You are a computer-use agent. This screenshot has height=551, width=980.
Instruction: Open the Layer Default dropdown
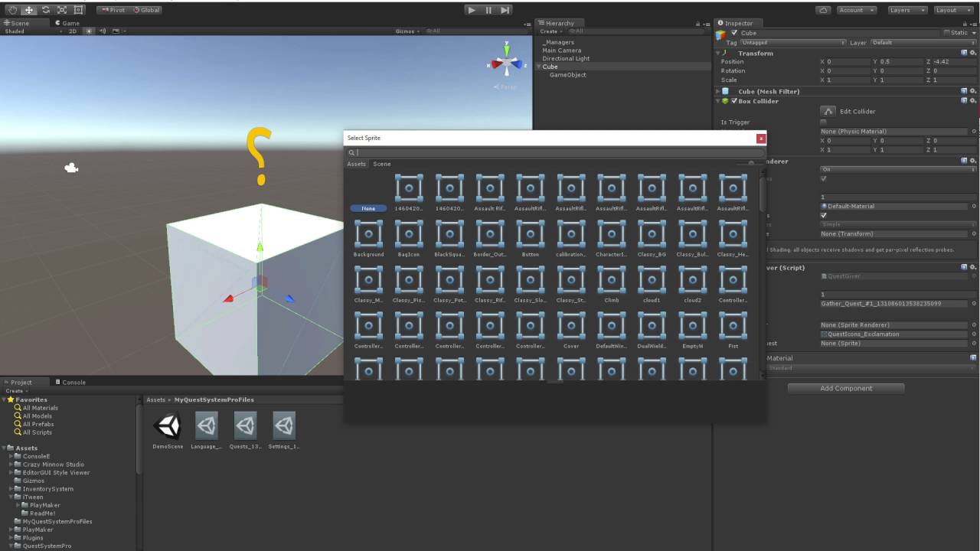tap(923, 43)
